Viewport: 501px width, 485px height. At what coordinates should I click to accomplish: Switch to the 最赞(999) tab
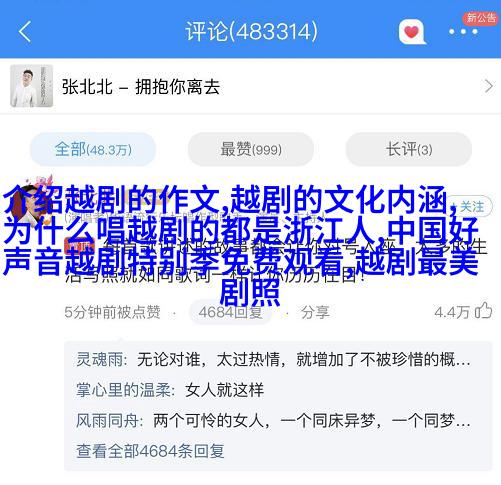coord(251,149)
